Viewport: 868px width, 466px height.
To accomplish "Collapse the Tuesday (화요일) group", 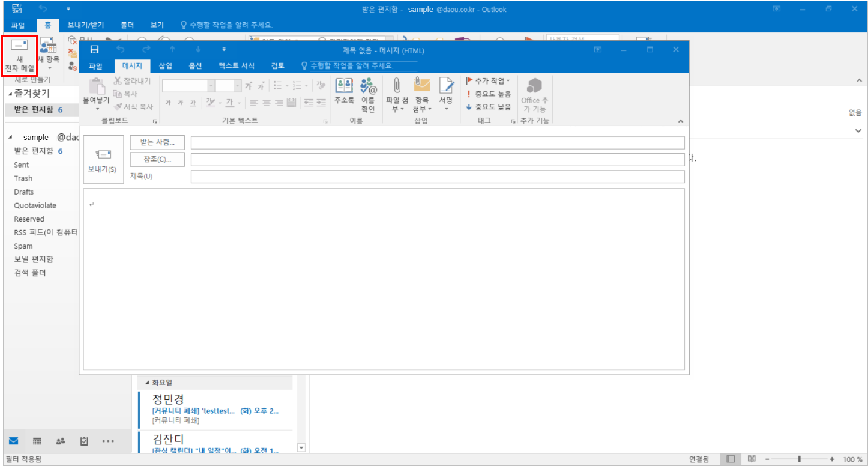I will (x=147, y=382).
